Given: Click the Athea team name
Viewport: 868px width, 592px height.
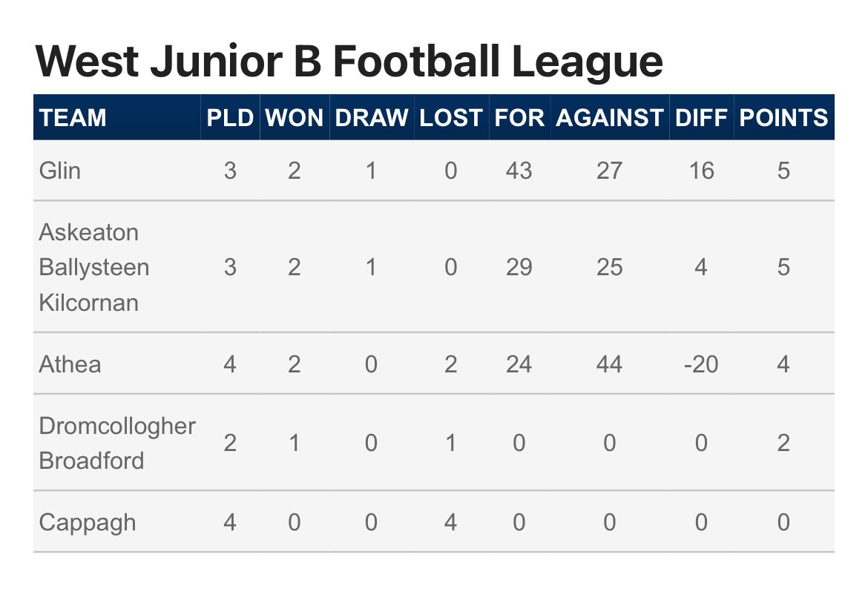Looking at the screenshot, I should 70,364.
